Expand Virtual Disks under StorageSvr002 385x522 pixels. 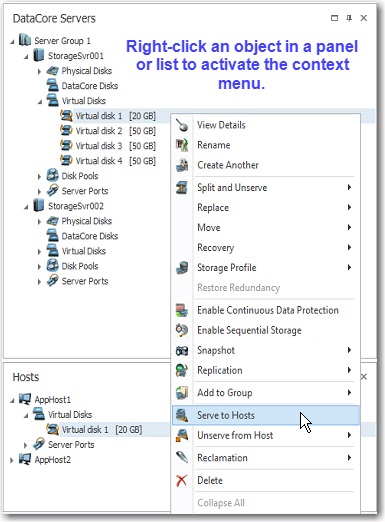point(39,251)
